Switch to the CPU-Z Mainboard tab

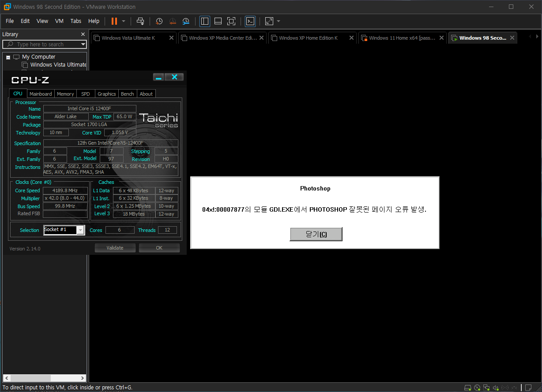pos(41,94)
